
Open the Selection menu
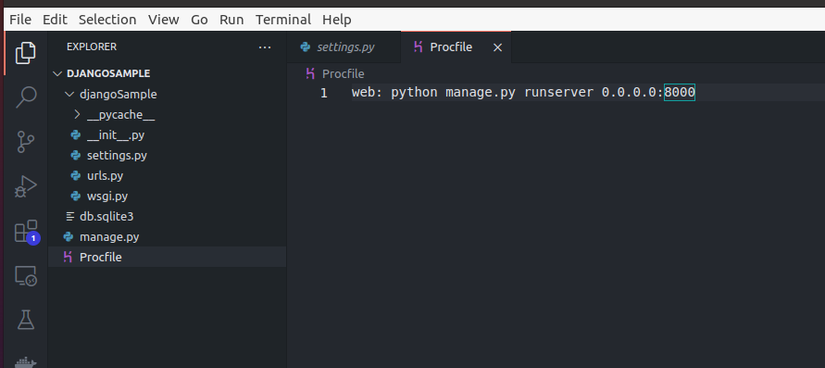[107, 19]
